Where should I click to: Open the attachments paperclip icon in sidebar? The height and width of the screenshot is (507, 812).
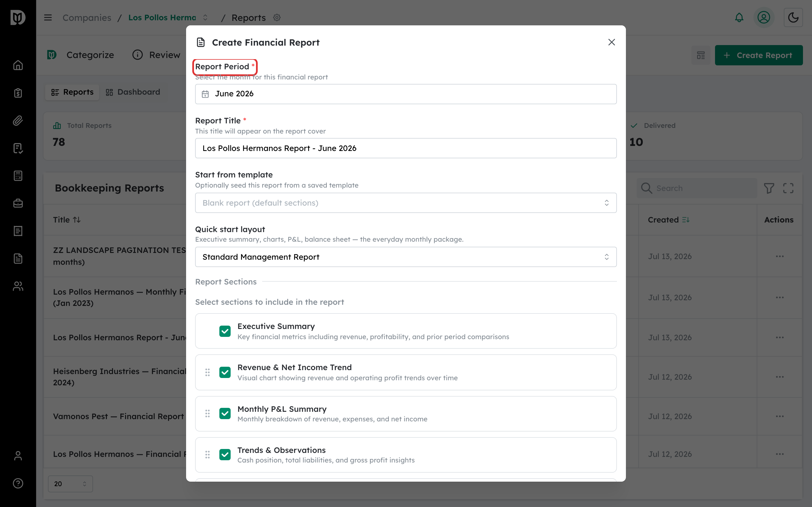tap(18, 120)
